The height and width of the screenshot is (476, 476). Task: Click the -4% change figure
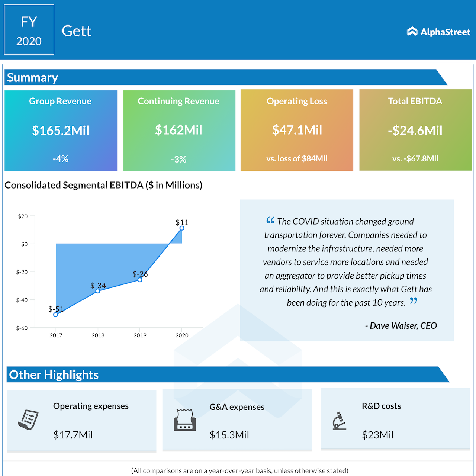[x=61, y=159]
